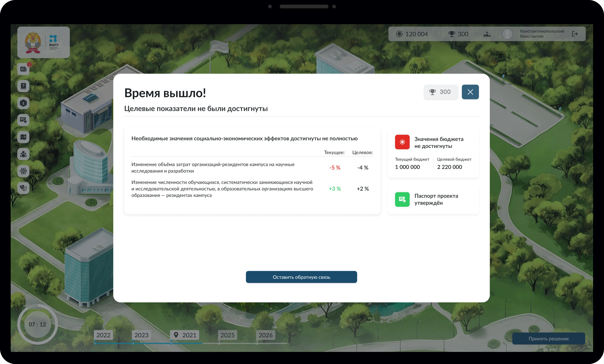Viewport: 604px width, 364px height.
Task: Click "Оставить обратную связь" button
Action: (301, 277)
